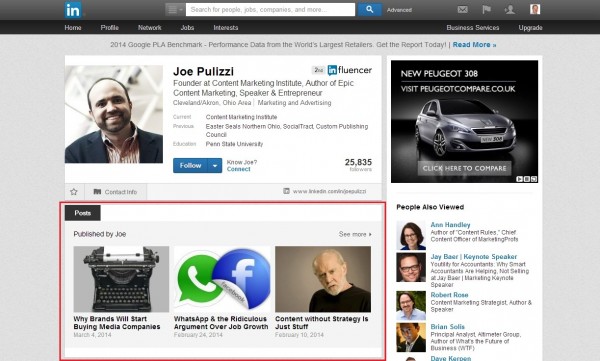Open 'WhatsApp & the Ridiculous Argument' post title
Viewport: 600px width, 361px height.
221,323
